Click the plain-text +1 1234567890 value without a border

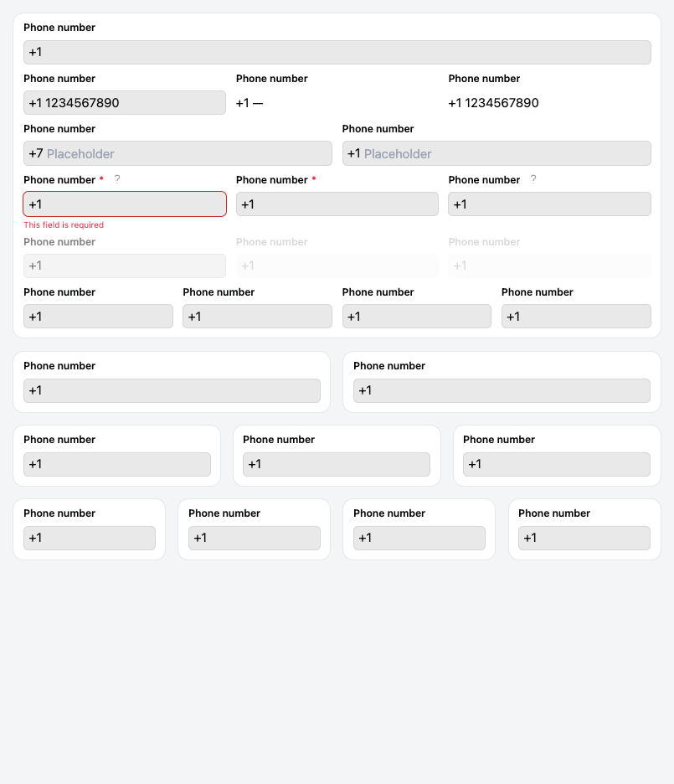(x=493, y=103)
